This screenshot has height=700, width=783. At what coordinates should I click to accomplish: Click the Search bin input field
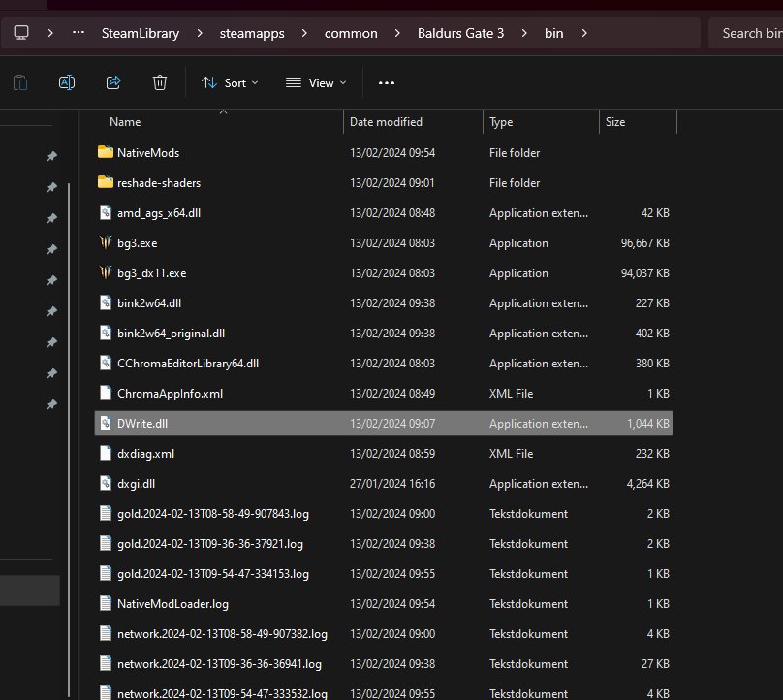pyautogui.click(x=751, y=33)
